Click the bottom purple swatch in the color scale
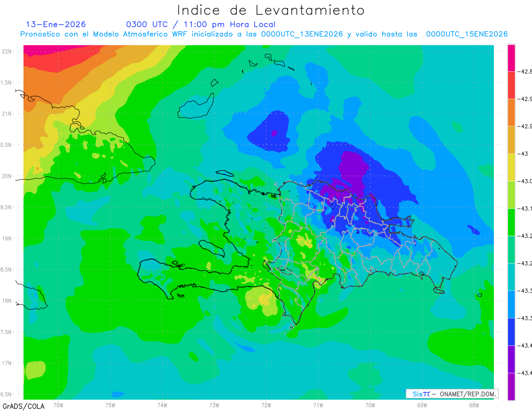Screen dimensions: 532x411 click(511, 387)
